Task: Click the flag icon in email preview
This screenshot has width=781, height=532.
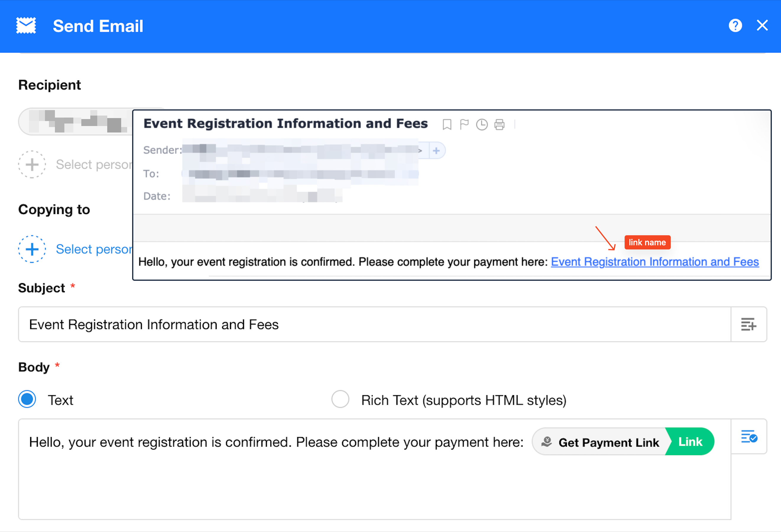Action: coord(464,124)
